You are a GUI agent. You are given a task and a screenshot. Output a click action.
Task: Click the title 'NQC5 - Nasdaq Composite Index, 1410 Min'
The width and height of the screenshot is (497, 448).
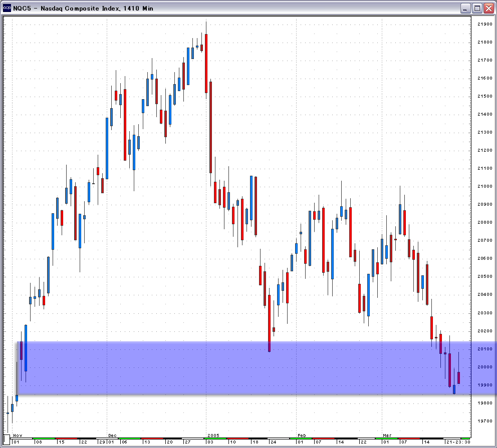(83, 9)
